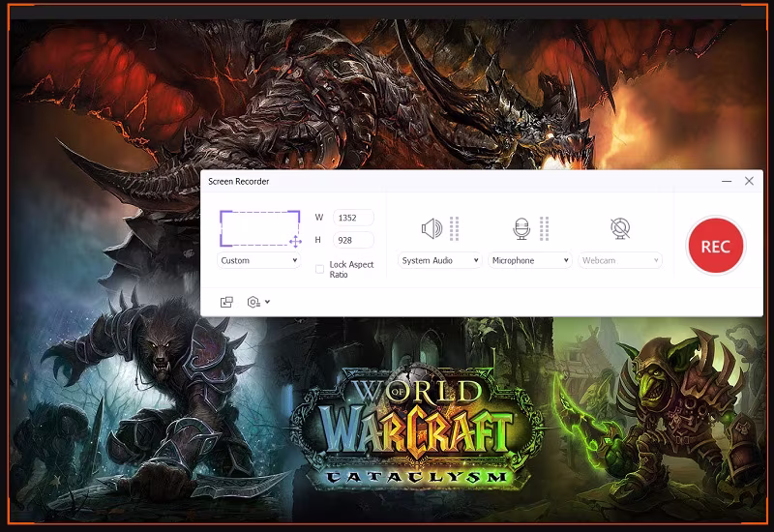Open the Webcam source dropdown

tap(620, 260)
